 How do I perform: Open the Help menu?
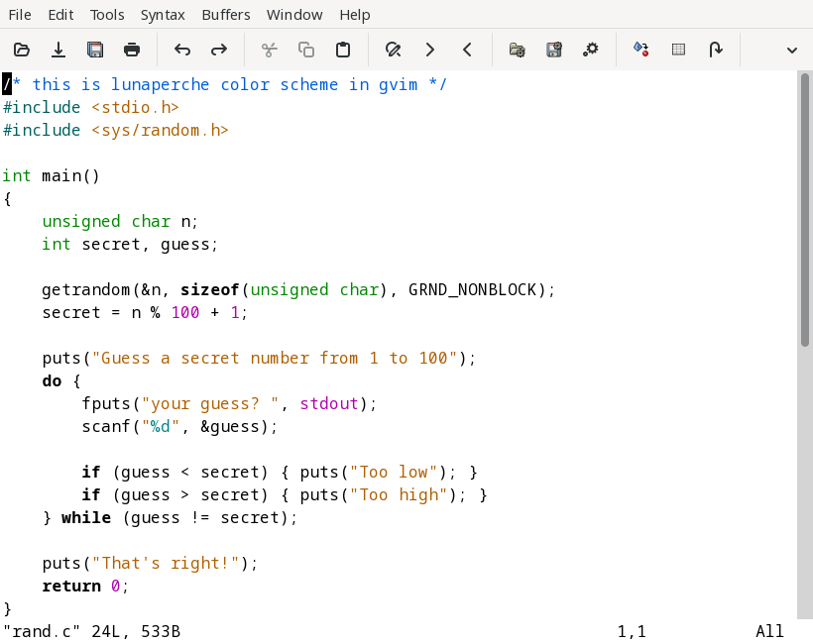355,15
